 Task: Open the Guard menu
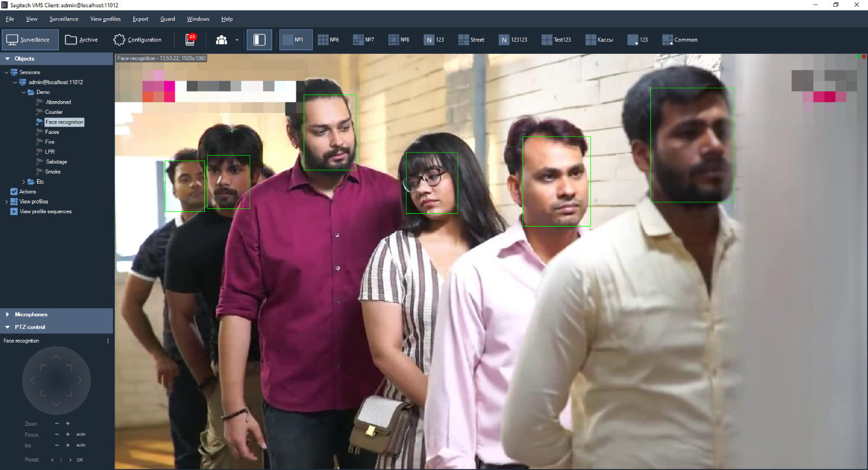click(x=167, y=19)
